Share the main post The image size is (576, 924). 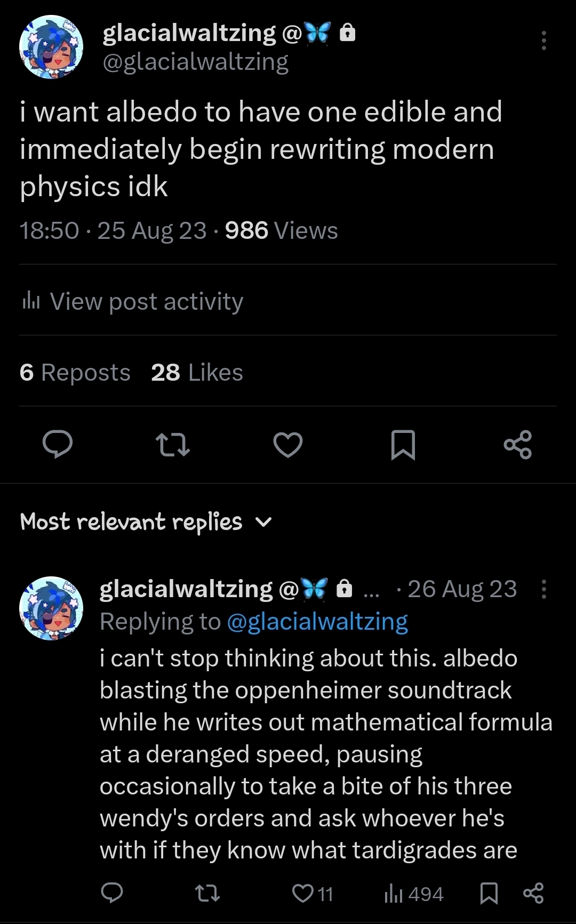(x=518, y=445)
